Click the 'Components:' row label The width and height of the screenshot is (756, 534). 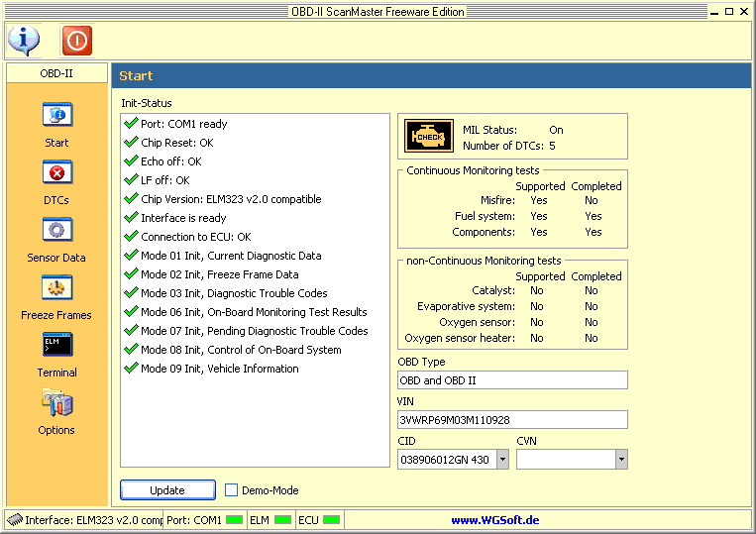pyautogui.click(x=484, y=232)
